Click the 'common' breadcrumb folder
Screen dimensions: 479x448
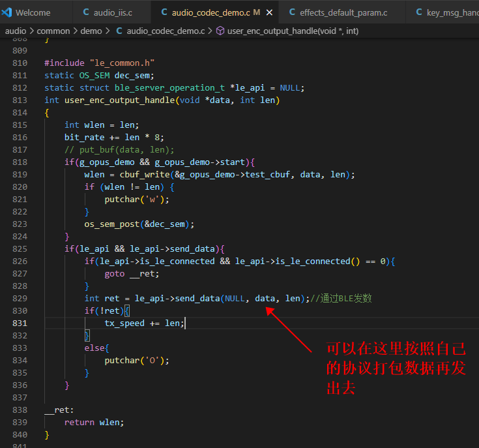pos(53,31)
